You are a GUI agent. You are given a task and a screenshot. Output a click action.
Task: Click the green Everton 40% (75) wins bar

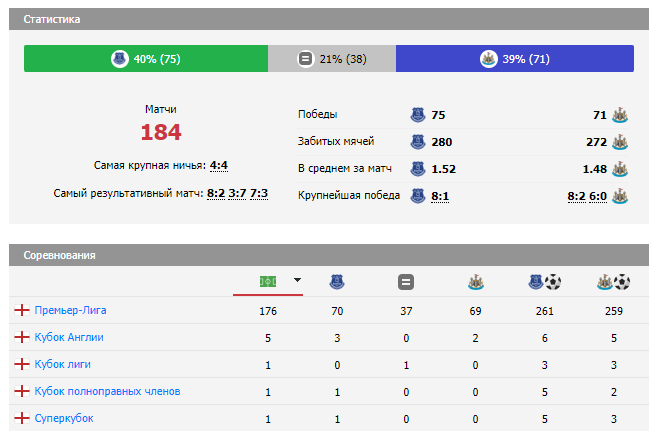pos(145,59)
